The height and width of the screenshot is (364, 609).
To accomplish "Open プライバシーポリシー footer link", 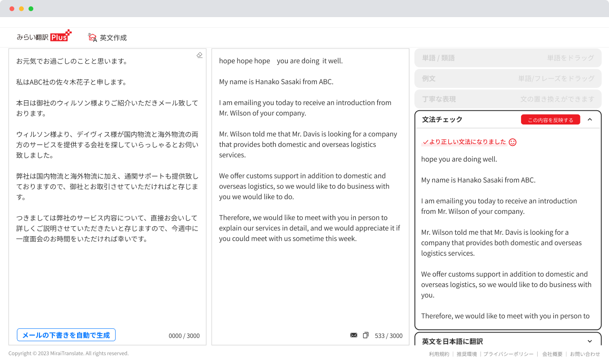I will click(509, 354).
